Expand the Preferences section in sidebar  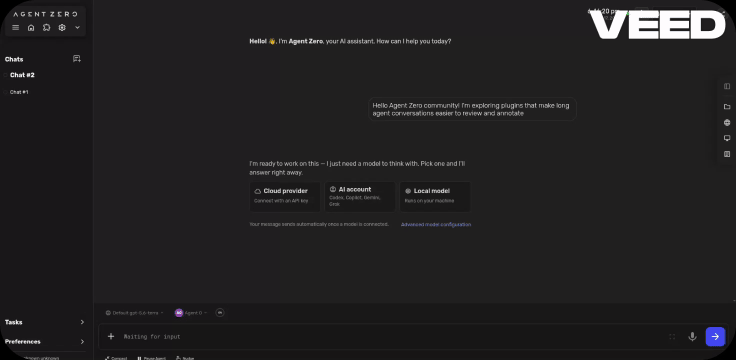point(45,342)
